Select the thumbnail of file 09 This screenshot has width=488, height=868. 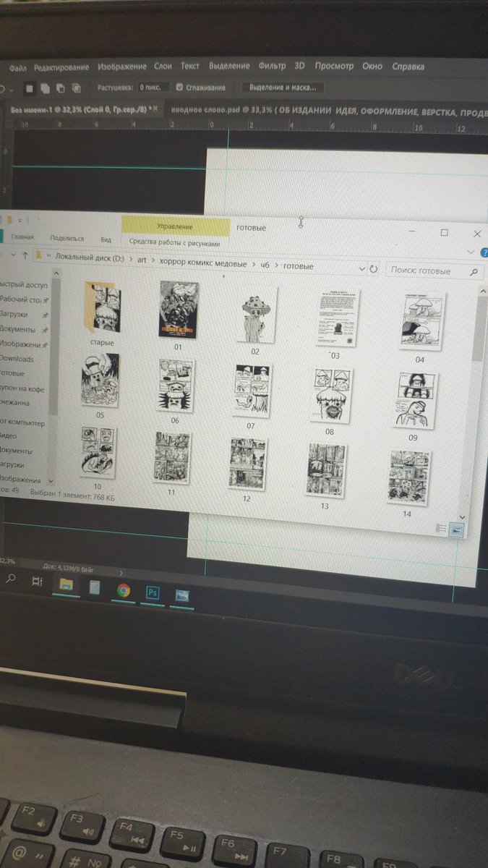point(415,401)
